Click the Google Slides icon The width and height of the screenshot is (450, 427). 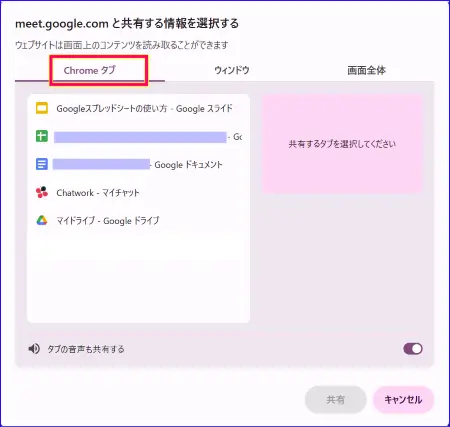(x=42, y=108)
